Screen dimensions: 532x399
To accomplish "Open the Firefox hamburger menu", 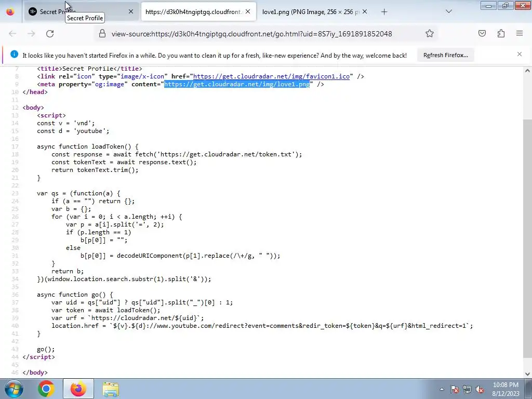I will tap(520, 33).
